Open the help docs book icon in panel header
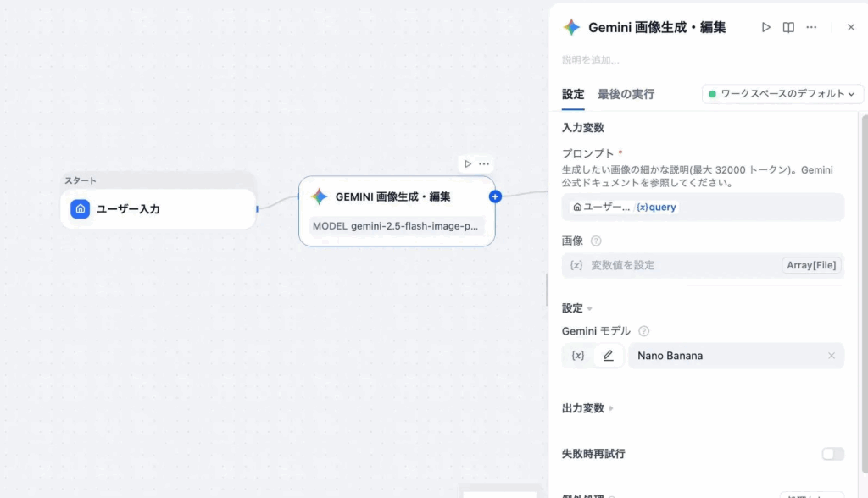Screen dimensions: 868x498 tap(788, 27)
